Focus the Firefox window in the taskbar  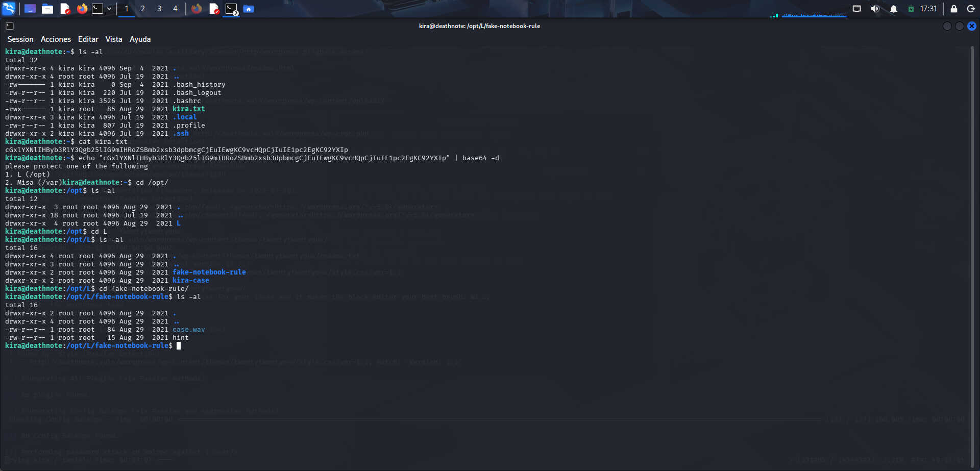click(x=197, y=9)
